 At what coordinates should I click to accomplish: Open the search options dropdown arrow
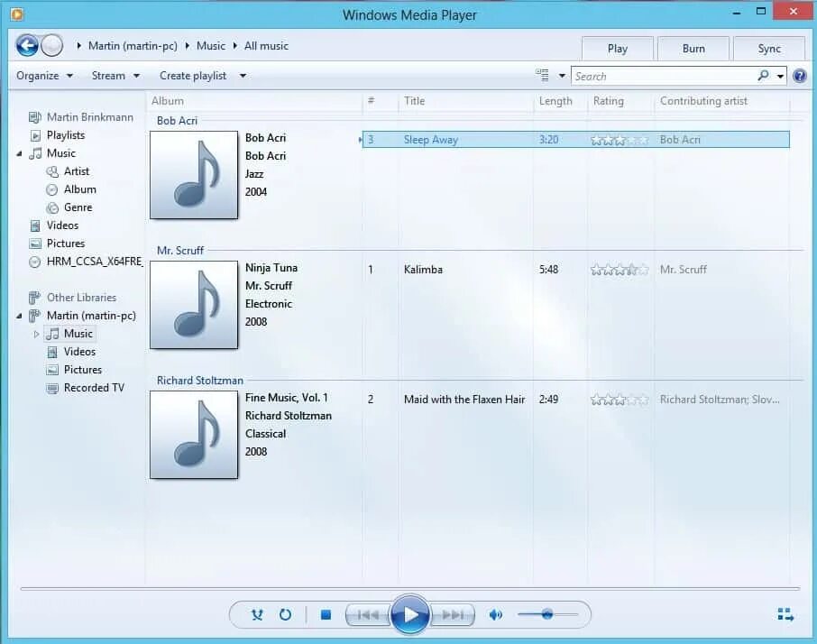point(780,76)
